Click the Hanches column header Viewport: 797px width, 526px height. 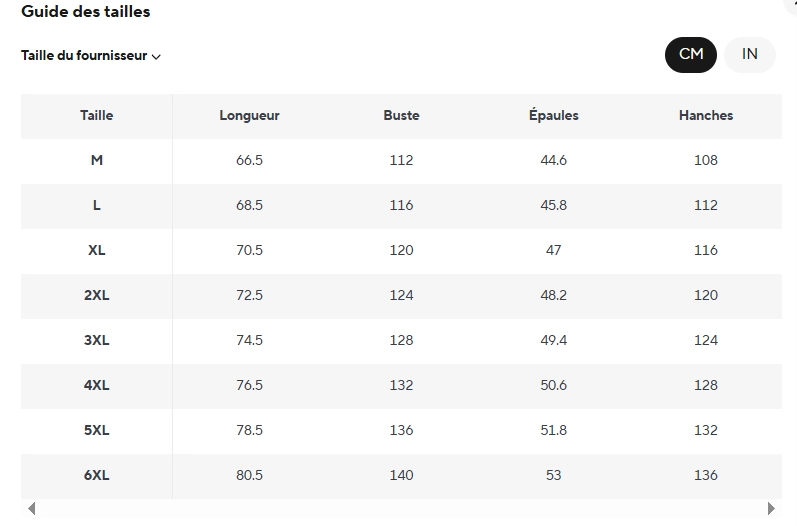(706, 115)
